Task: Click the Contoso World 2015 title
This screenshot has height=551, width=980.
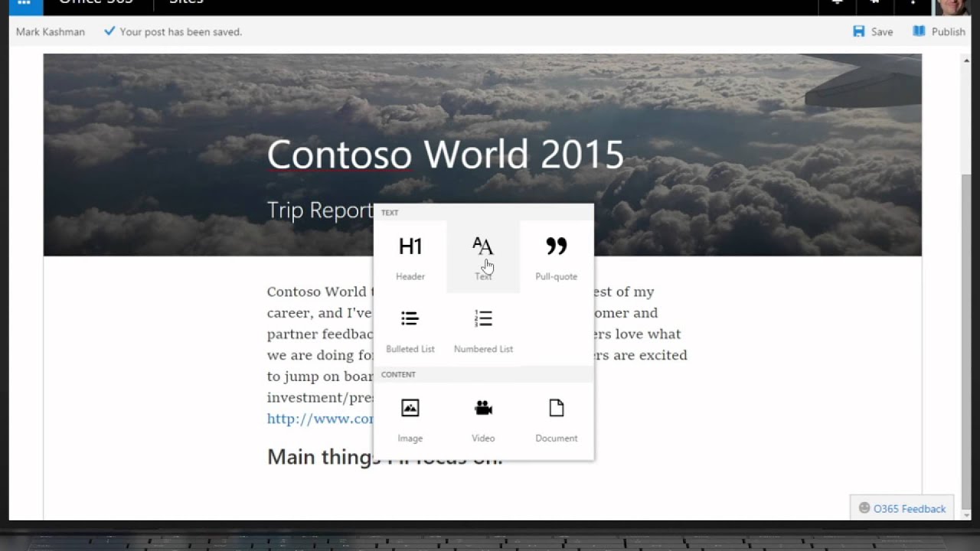Action: pos(445,155)
